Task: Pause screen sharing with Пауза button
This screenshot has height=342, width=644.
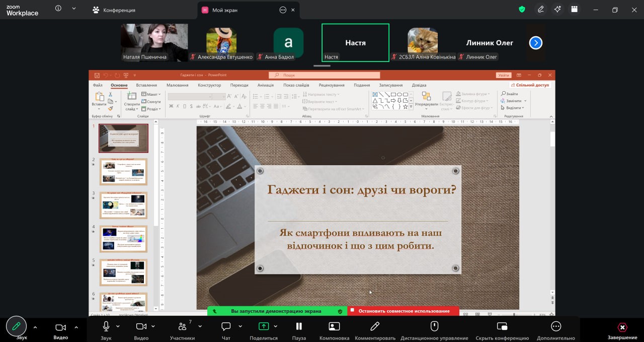Action: tap(299, 326)
